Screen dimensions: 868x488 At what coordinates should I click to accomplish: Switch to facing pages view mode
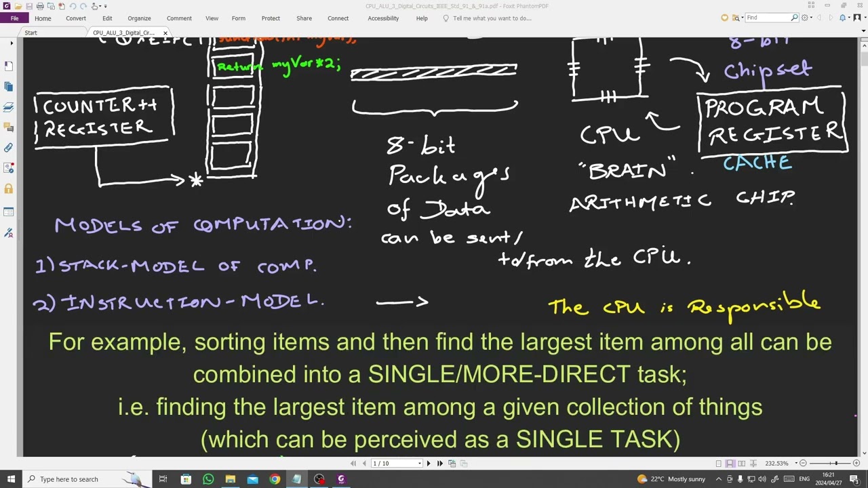point(742,464)
